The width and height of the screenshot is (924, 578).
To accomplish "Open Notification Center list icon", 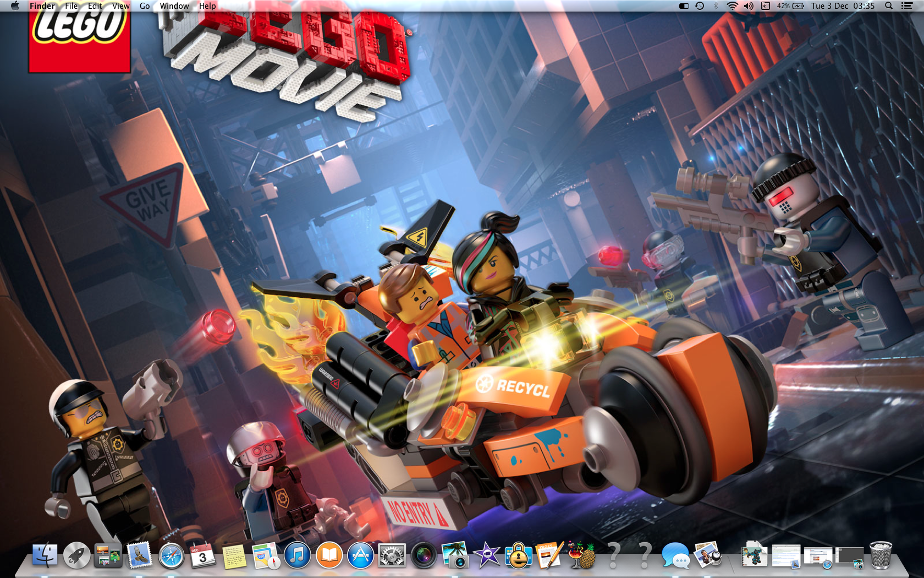I will coord(907,6).
